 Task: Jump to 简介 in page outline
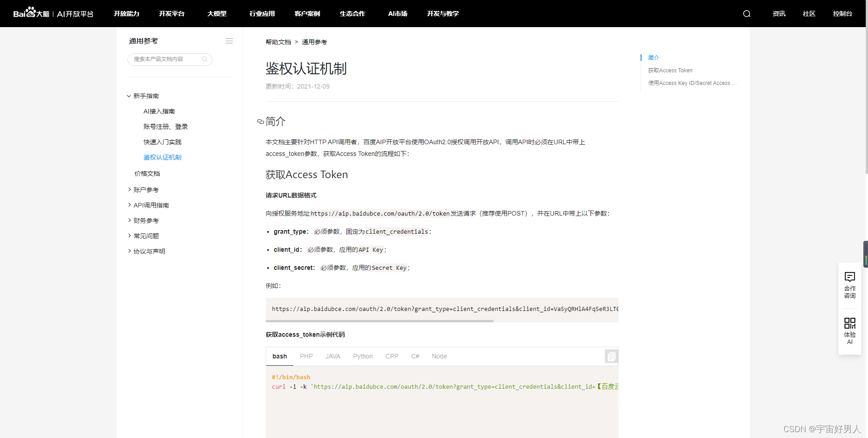(x=654, y=58)
